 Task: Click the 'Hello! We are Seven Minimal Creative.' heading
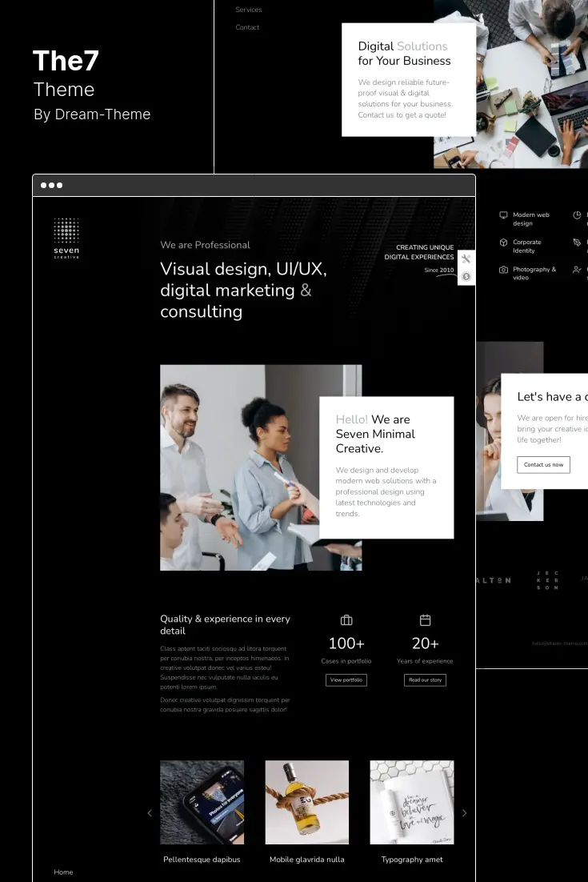(375, 434)
